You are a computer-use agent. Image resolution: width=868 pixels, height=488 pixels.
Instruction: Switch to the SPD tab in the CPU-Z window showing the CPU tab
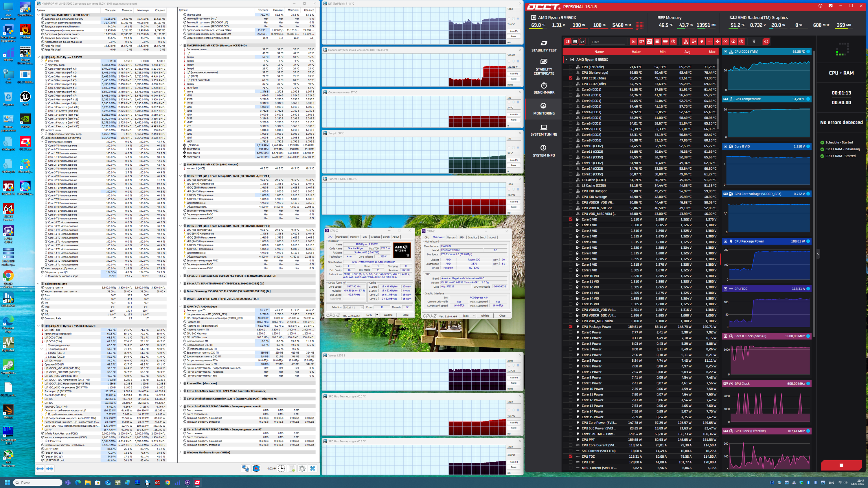[365, 237]
